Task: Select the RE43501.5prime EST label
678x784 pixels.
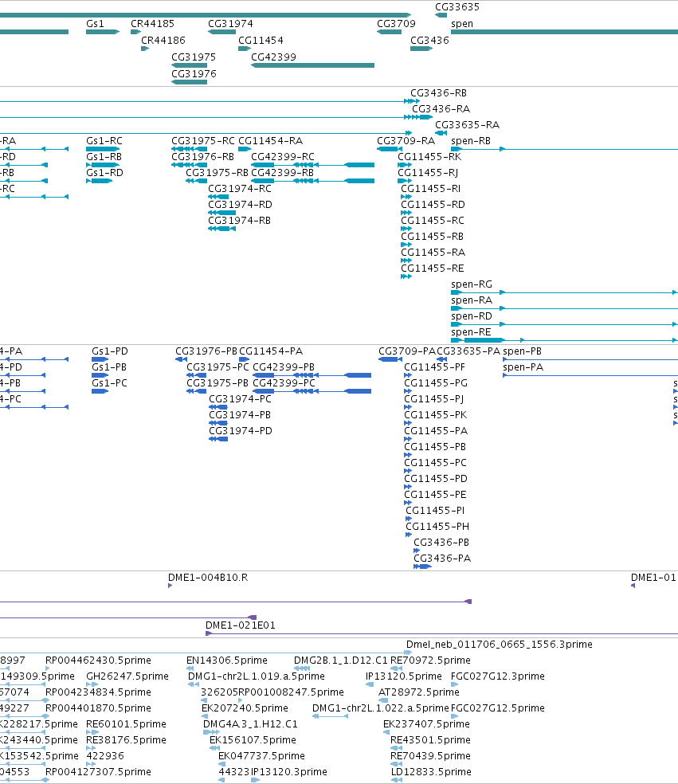Action: 430,740
